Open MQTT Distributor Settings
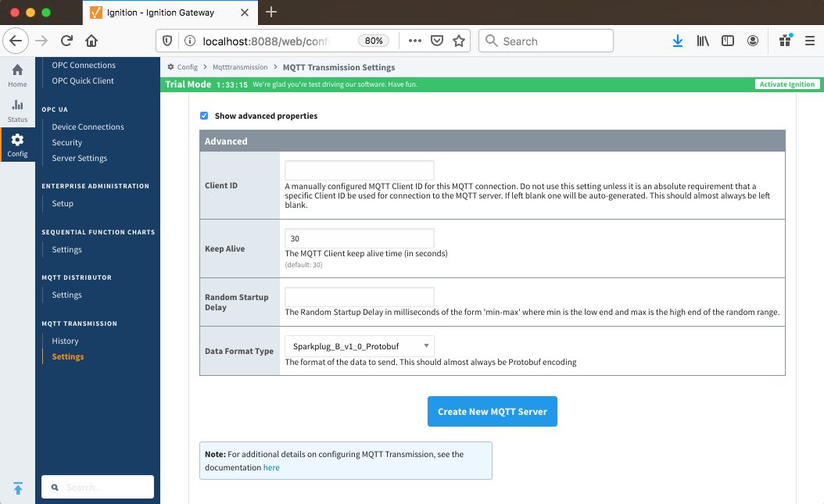Image resolution: width=824 pixels, height=504 pixels. (66, 295)
